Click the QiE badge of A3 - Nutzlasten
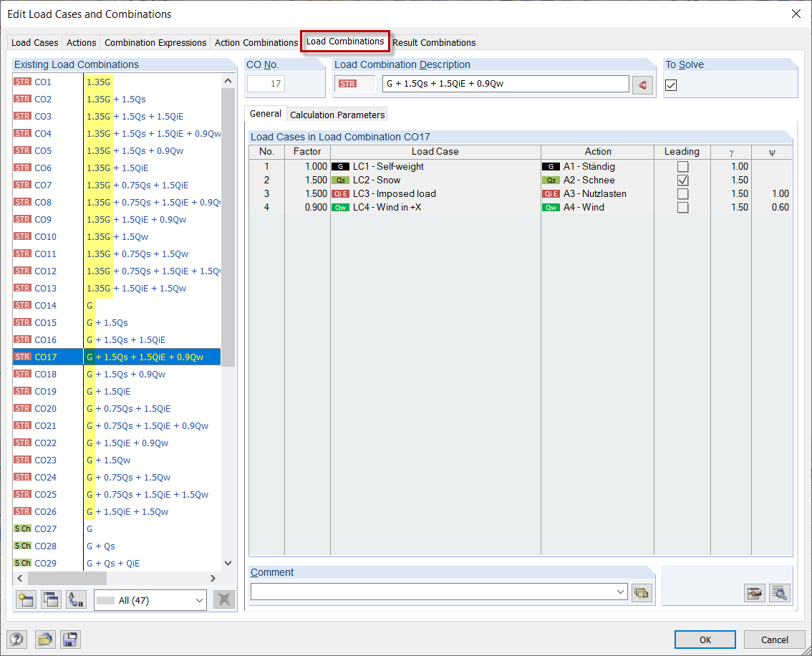812x656 pixels. pos(551,193)
